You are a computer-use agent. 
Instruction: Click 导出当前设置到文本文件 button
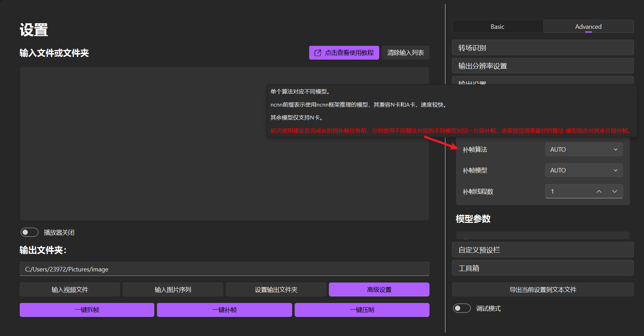point(543,289)
